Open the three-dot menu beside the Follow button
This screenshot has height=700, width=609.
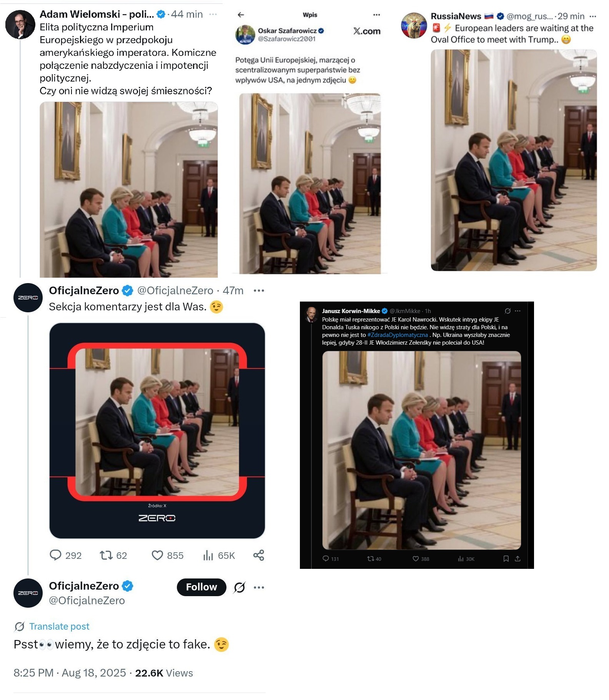pos(259,587)
